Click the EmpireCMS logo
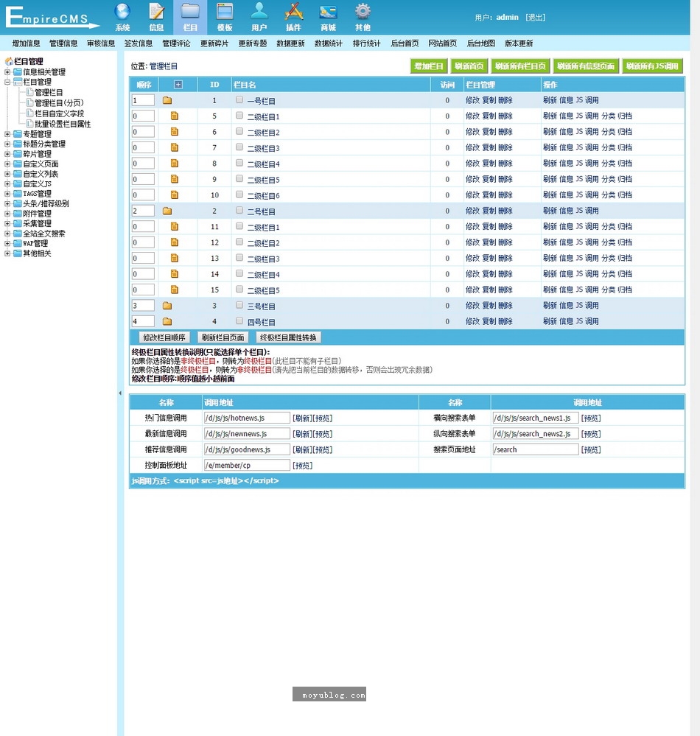The height and width of the screenshot is (736, 700). tap(52, 17)
